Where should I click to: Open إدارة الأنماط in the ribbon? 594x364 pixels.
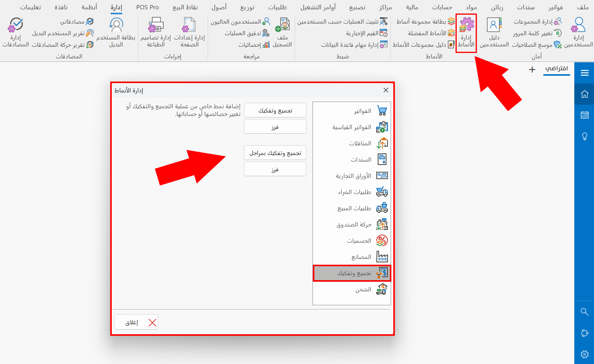click(x=466, y=33)
